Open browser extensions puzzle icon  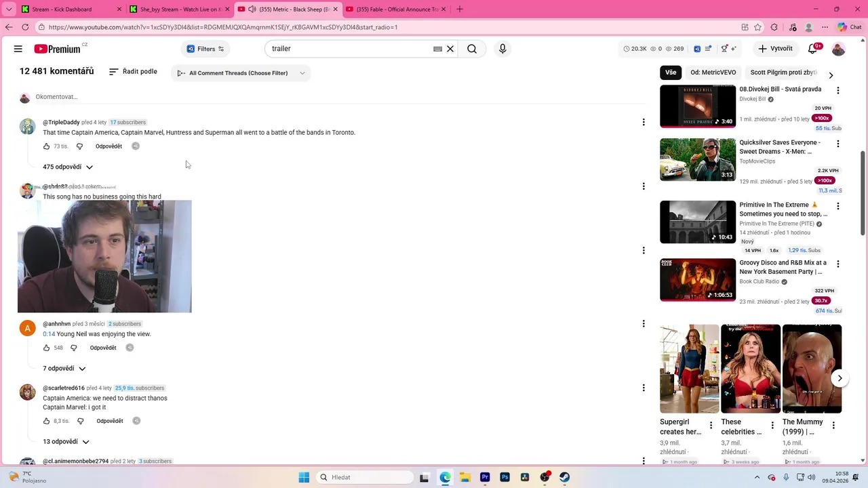774,27
